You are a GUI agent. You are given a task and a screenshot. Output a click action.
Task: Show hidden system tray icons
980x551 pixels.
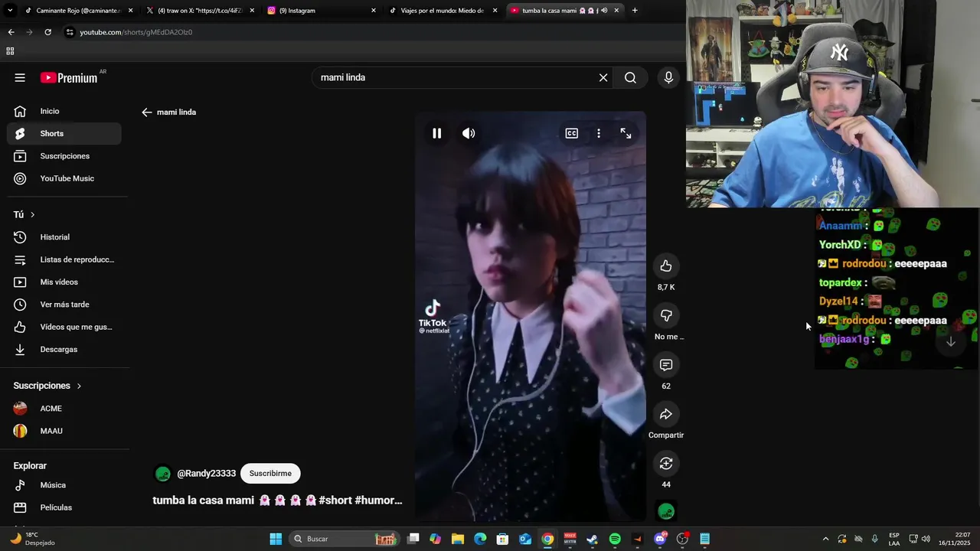[x=825, y=539]
